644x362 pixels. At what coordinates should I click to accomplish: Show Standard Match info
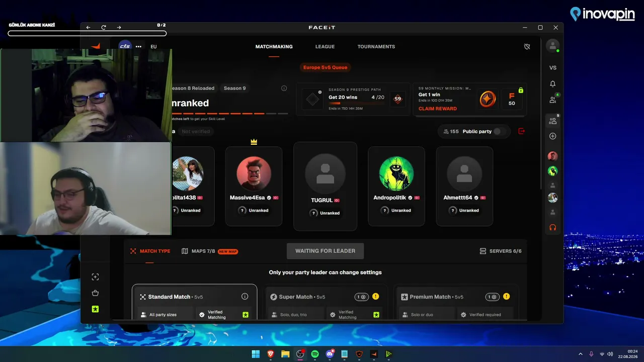(x=245, y=297)
